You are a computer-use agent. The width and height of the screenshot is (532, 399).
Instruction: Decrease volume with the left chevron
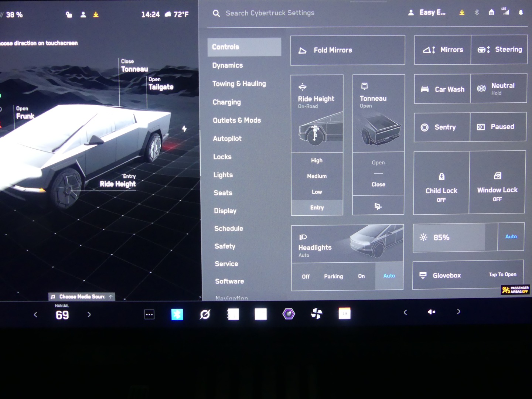click(405, 312)
